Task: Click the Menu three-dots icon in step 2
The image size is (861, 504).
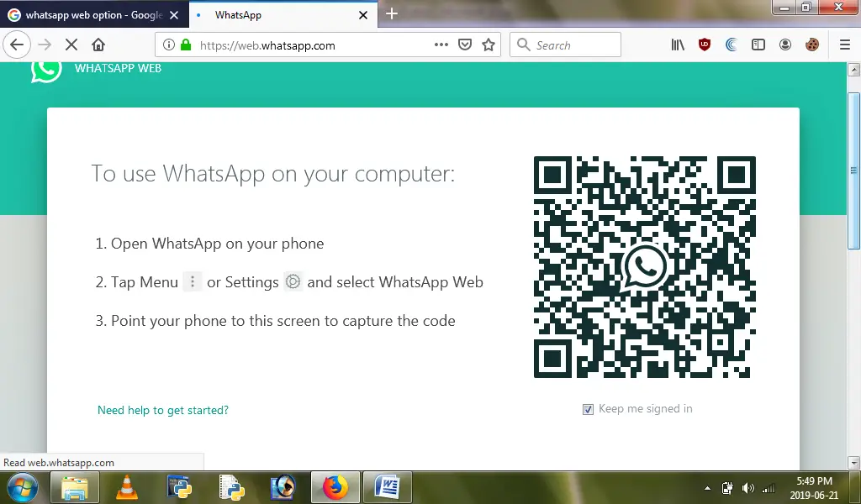Action: click(193, 282)
